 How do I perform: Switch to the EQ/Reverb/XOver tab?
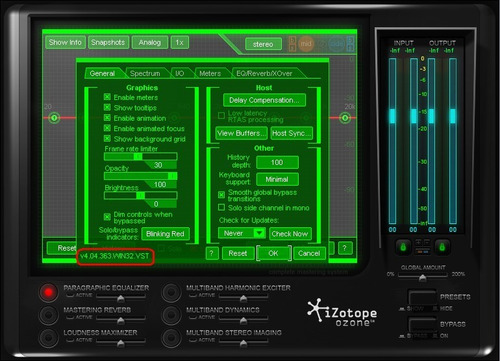tap(264, 73)
